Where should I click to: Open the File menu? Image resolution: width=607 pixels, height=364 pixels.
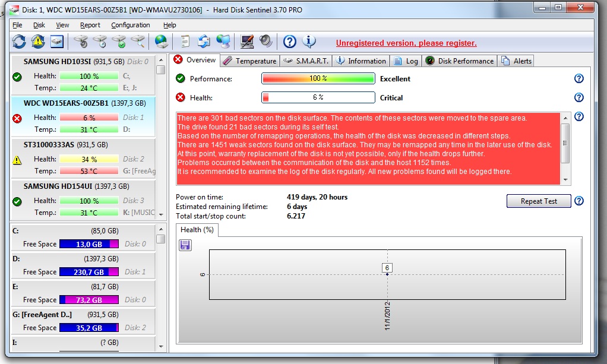coord(17,25)
